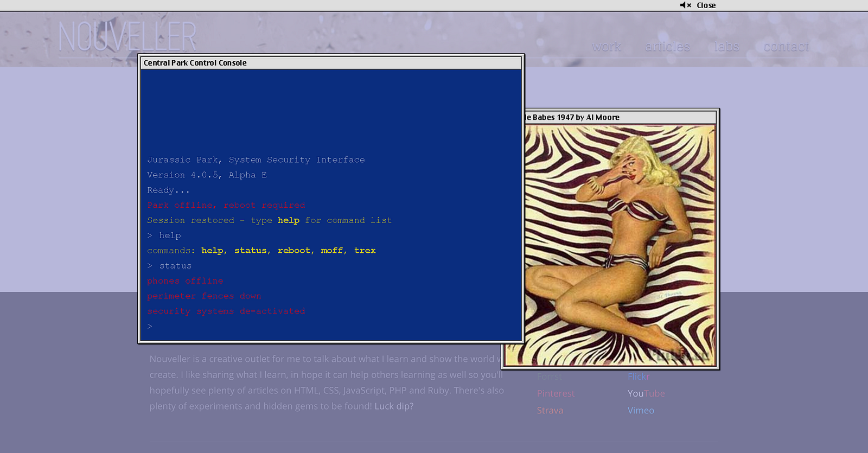Mute sound with the speaker icon
Image resolution: width=868 pixels, height=453 pixels.
[685, 5]
